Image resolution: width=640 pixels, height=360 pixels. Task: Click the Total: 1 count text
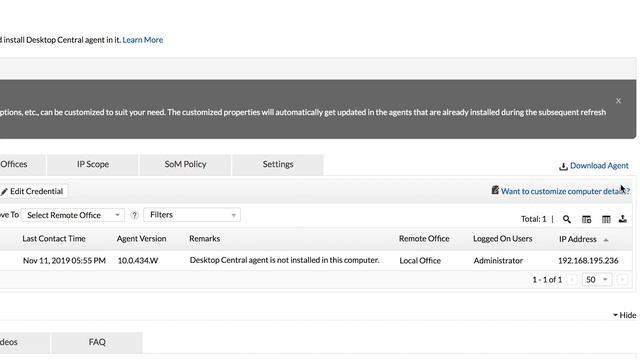pyautogui.click(x=533, y=219)
